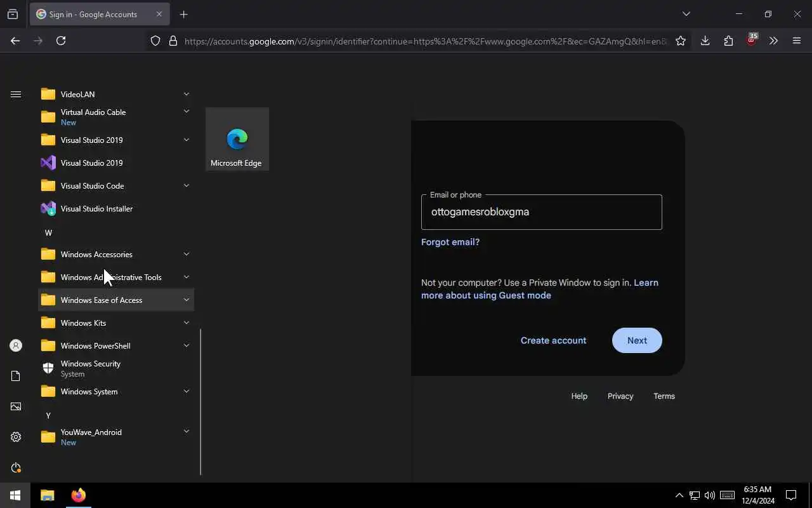Open the Windows Ease of Access folder
812x508 pixels.
coord(116,300)
